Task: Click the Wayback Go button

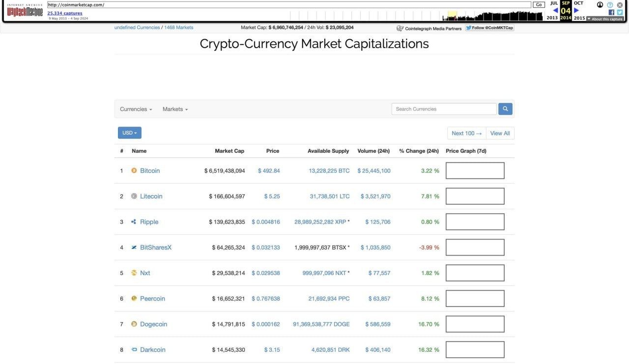Action: click(x=539, y=5)
